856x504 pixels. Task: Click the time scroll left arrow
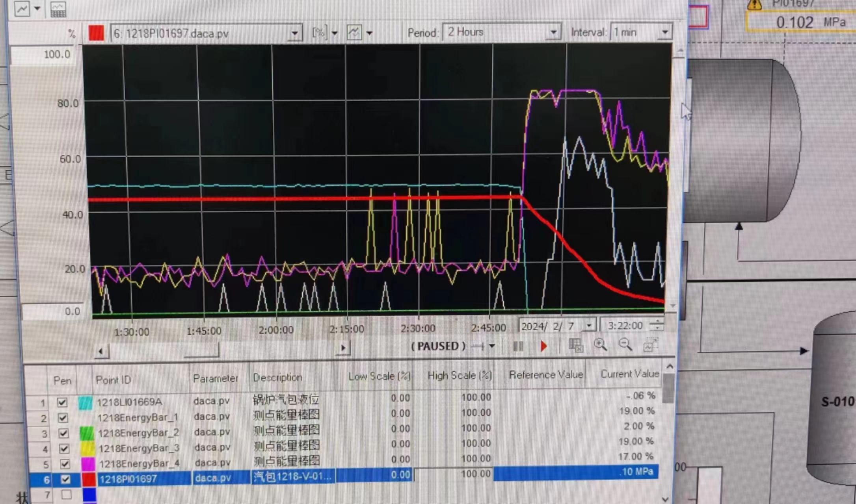click(101, 350)
